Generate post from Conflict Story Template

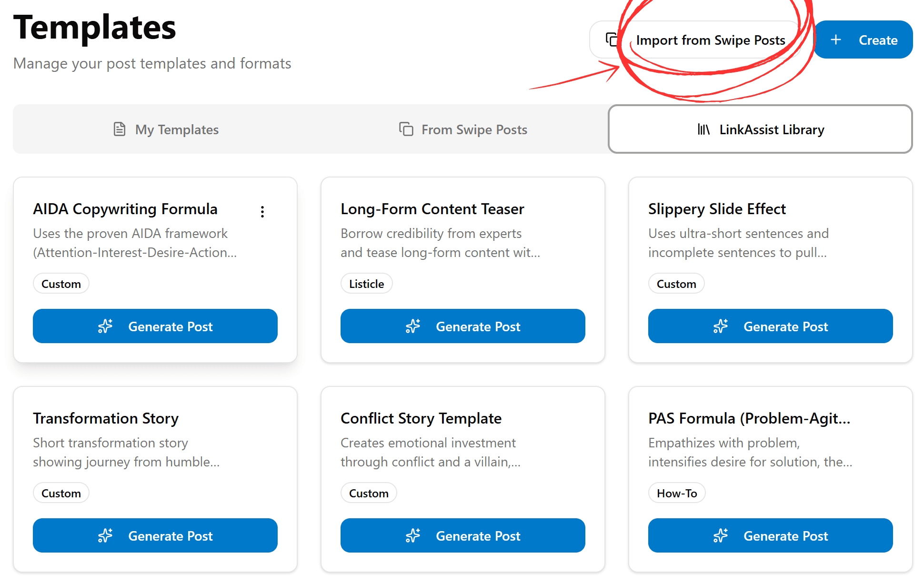point(462,535)
